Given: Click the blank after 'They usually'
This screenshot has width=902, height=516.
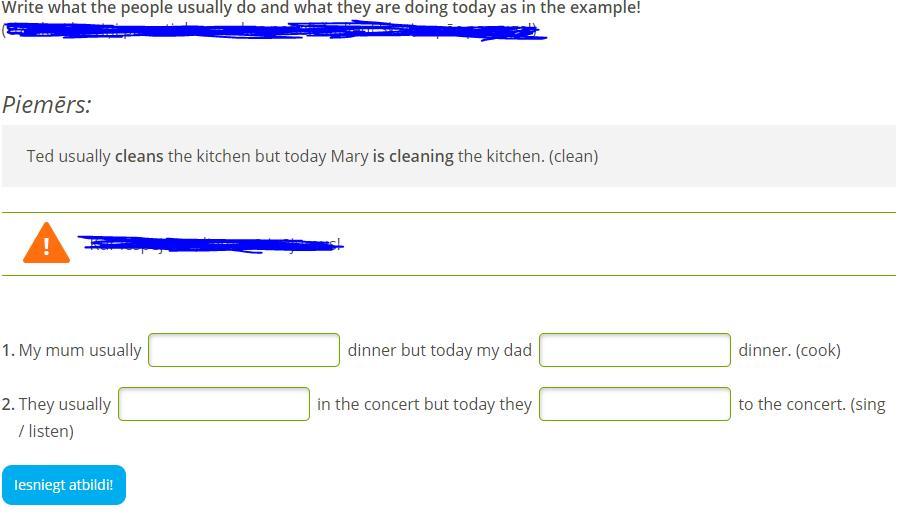Looking at the screenshot, I should coord(214,404).
